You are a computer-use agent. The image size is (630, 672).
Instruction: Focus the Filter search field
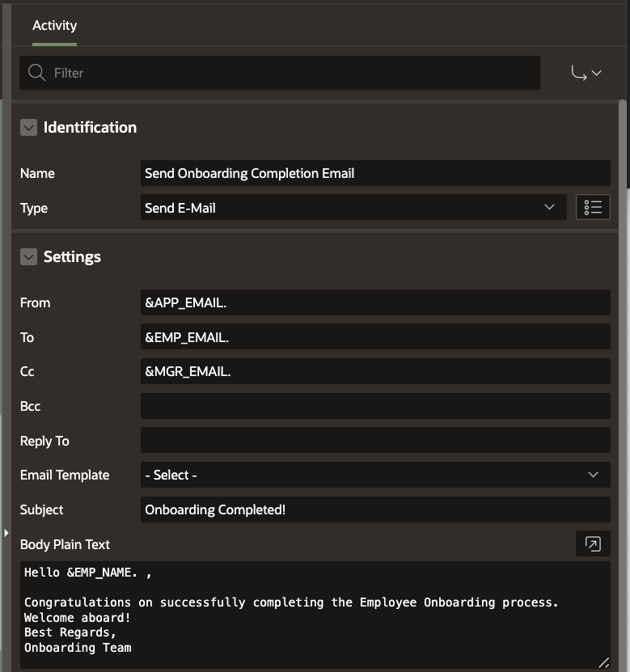pyautogui.click(x=291, y=73)
